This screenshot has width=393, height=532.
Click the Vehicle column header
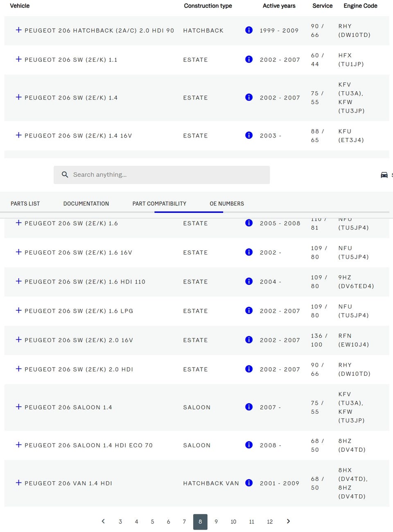20,6
